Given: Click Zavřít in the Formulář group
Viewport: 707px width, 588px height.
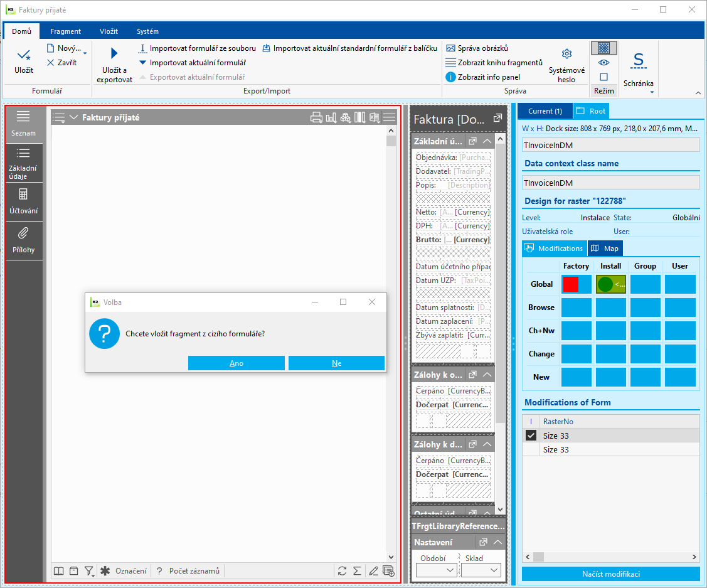Looking at the screenshot, I should click(61, 63).
